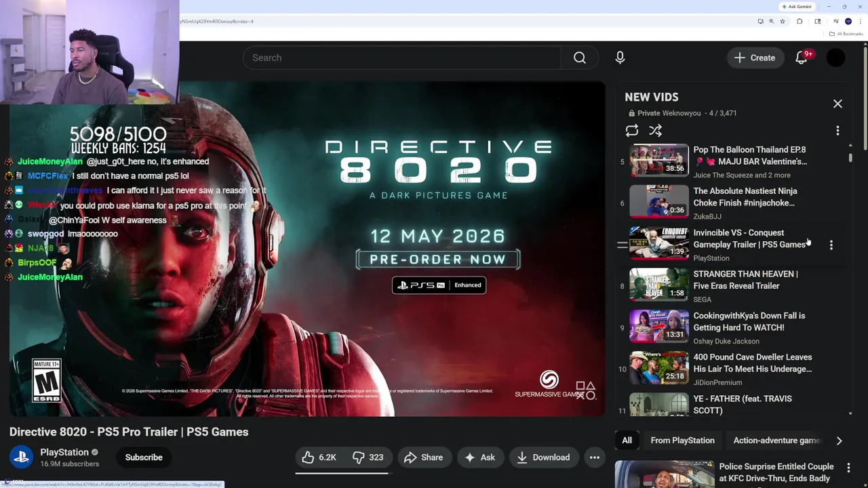Image resolution: width=868 pixels, height=488 pixels.
Task: Activate voice search microphone icon
Action: point(620,58)
